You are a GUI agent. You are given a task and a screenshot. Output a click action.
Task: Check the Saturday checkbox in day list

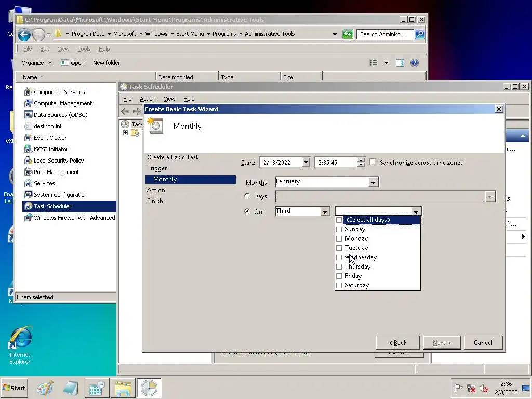click(339, 285)
